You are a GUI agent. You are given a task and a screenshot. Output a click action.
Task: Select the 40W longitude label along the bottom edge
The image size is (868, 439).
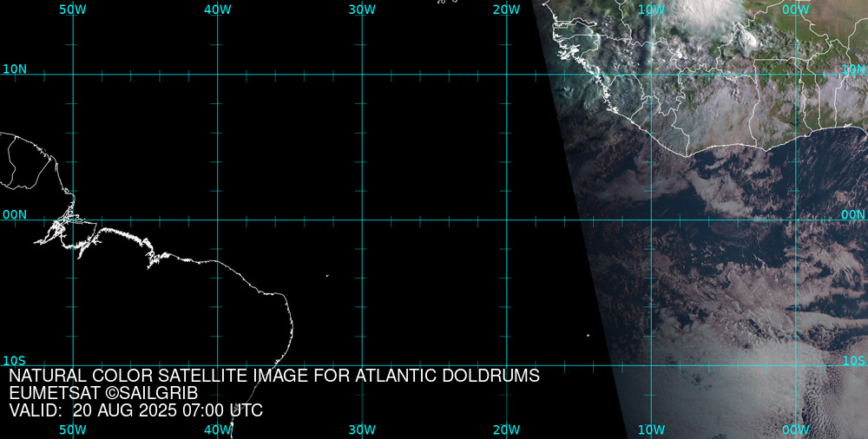click(218, 430)
